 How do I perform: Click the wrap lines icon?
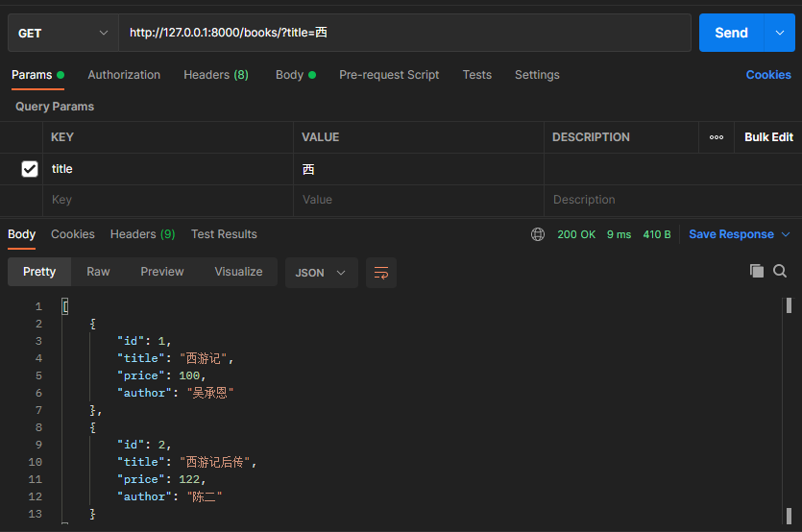pos(381,273)
